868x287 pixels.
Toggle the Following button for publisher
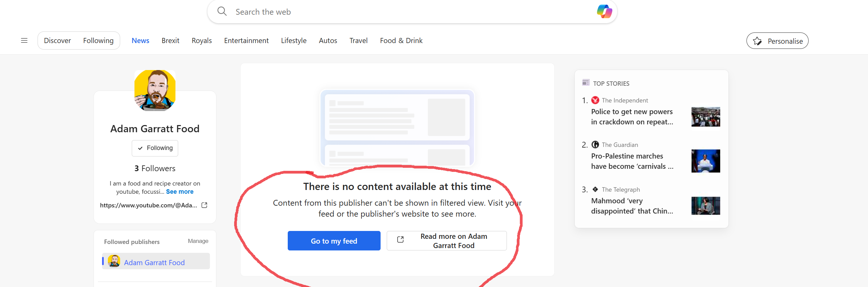tap(155, 148)
